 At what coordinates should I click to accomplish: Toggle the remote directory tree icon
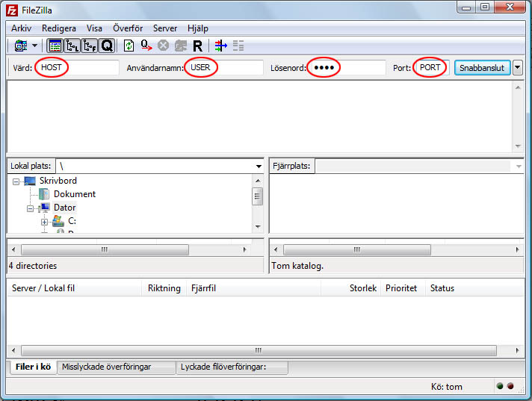coord(90,46)
